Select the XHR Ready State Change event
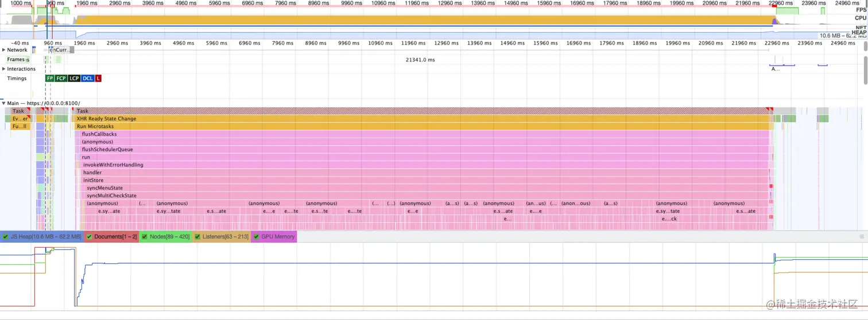 coord(423,119)
